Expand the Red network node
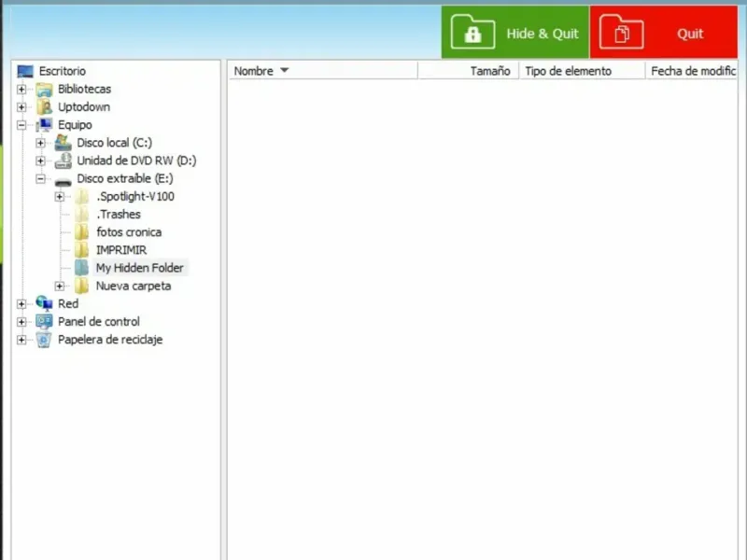Image resolution: width=747 pixels, height=560 pixels. (21, 304)
